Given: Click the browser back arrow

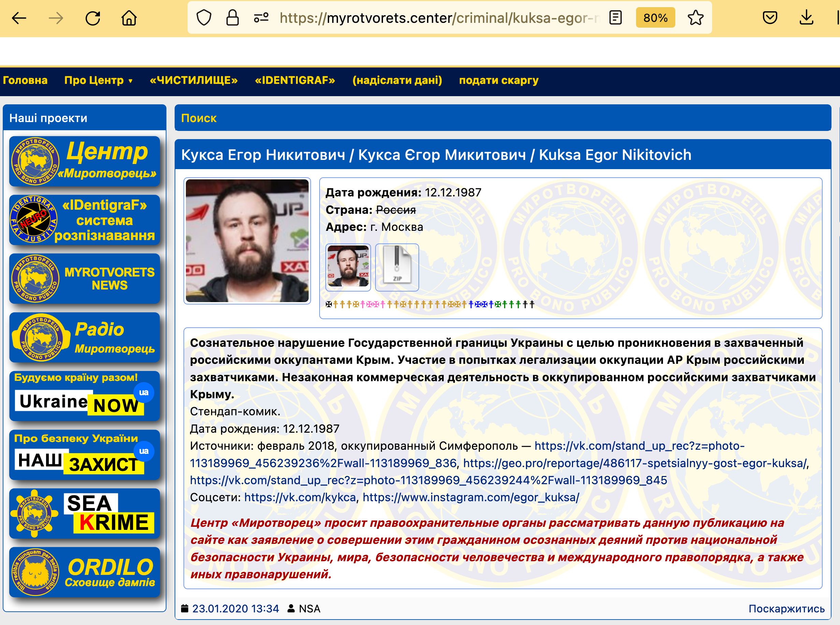Looking at the screenshot, I should (19, 18).
